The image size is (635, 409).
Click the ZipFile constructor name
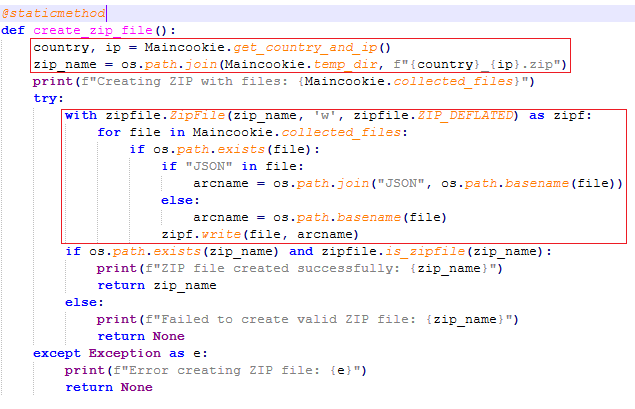(x=197, y=116)
